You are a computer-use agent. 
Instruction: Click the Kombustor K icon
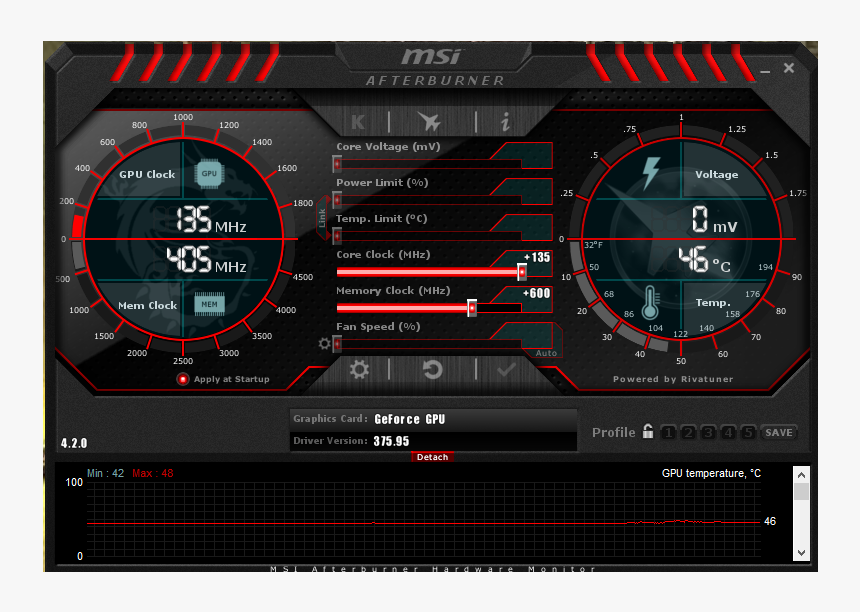(358, 122)
